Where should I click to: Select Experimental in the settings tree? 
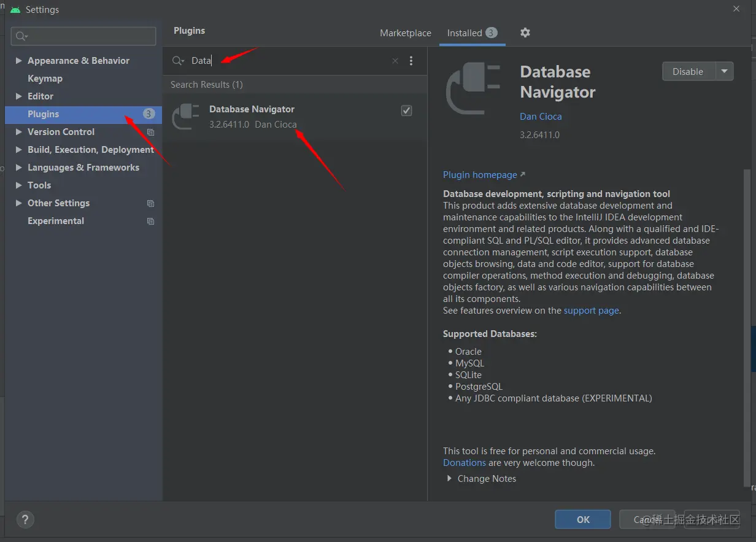tap(56, 221)
